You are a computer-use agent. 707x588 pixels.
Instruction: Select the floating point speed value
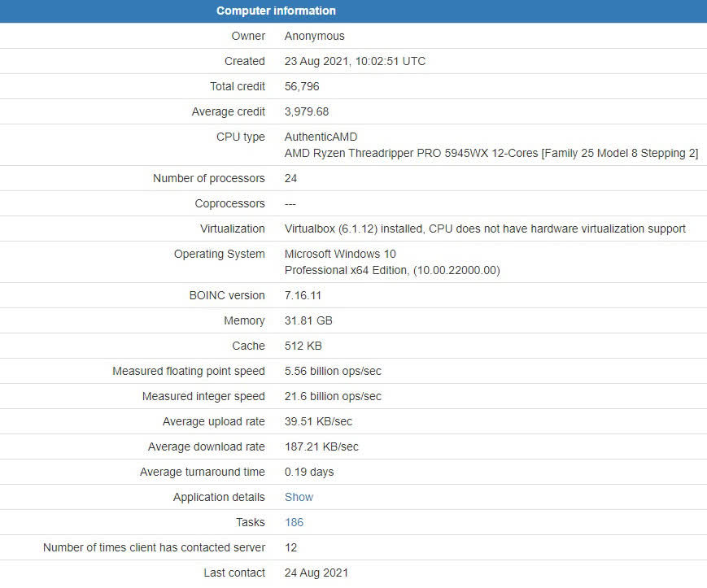tap(333, 372)
